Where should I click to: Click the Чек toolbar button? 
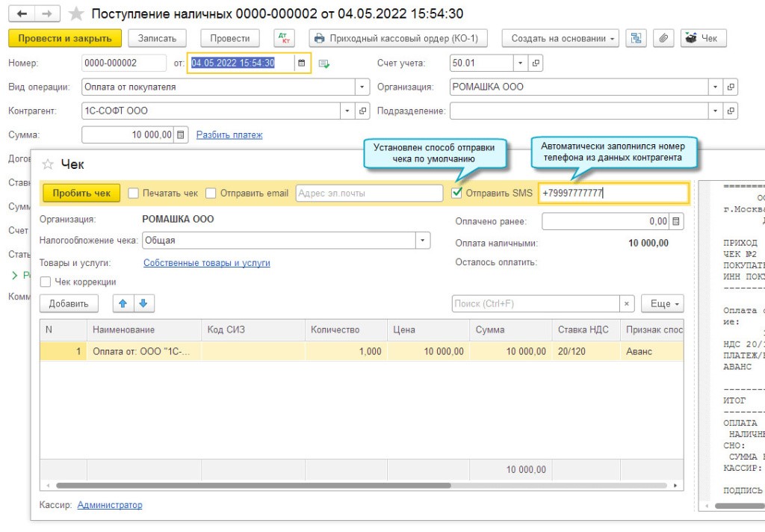pyautogui.click(x=704, y=38)
